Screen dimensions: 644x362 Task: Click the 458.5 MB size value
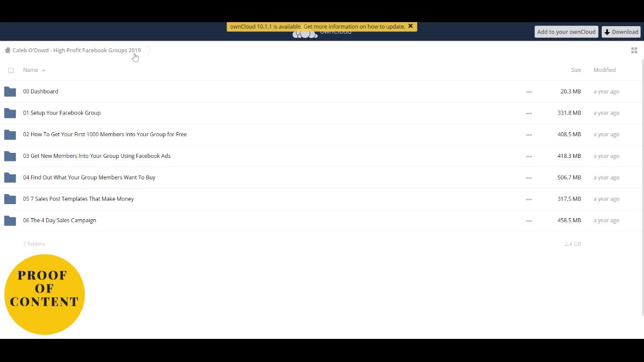569,220
